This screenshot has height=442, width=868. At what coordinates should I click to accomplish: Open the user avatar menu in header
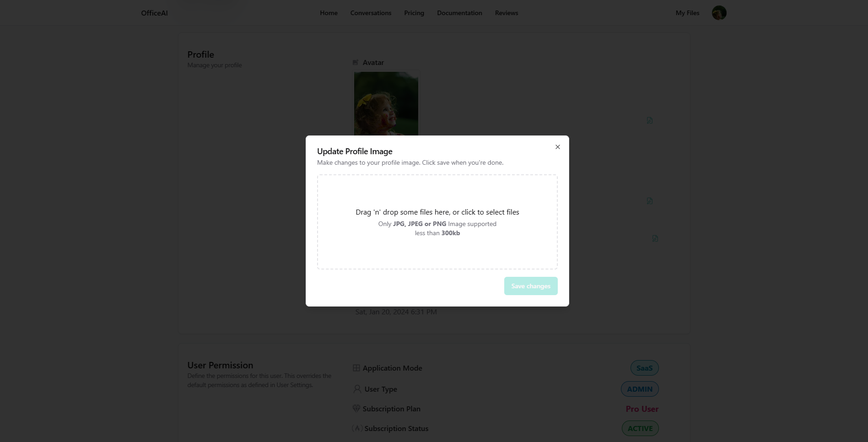[719, 13]
